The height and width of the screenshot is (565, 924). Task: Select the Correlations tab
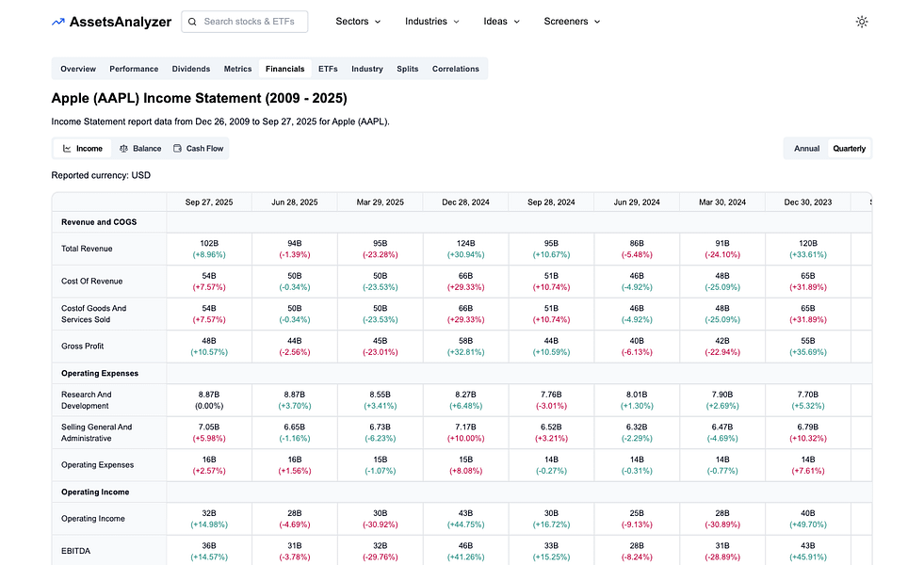coord(456,68)
